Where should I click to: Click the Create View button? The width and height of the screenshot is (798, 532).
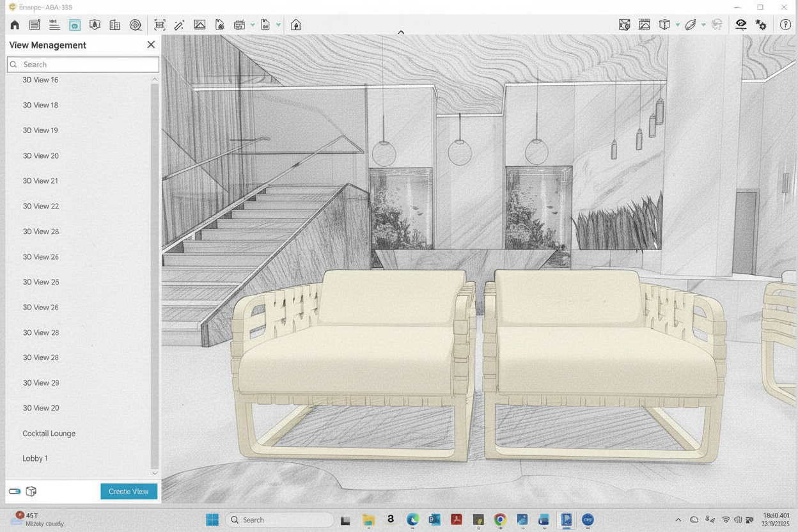click(x=129, y=492)
